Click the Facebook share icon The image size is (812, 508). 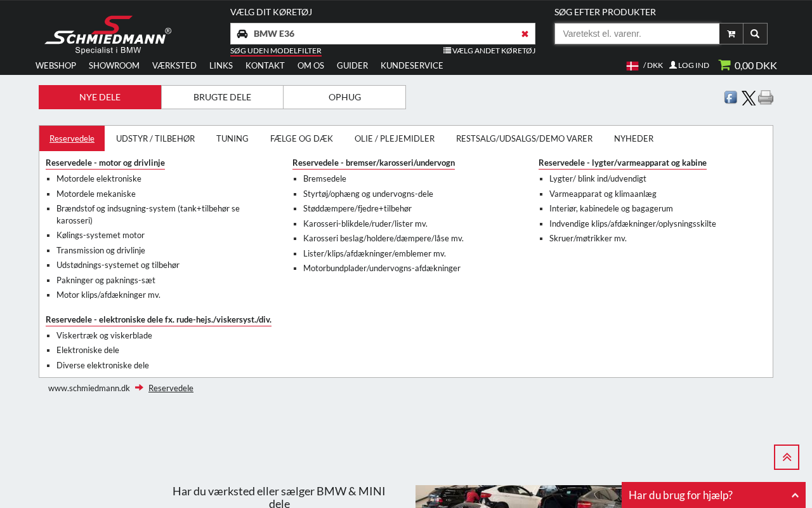click(x=731, y=97)
